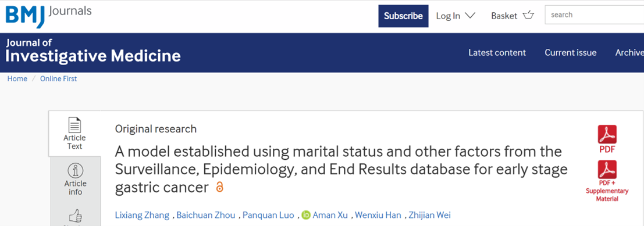
Task: Expand the Log In dropdown chevron
Action: (x=469, y=16)
